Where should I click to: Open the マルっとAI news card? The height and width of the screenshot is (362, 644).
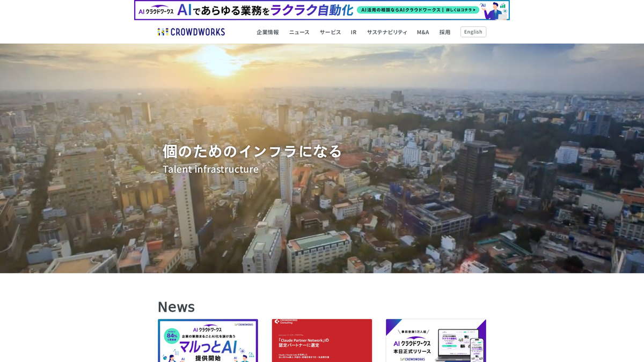click(208, 341)
